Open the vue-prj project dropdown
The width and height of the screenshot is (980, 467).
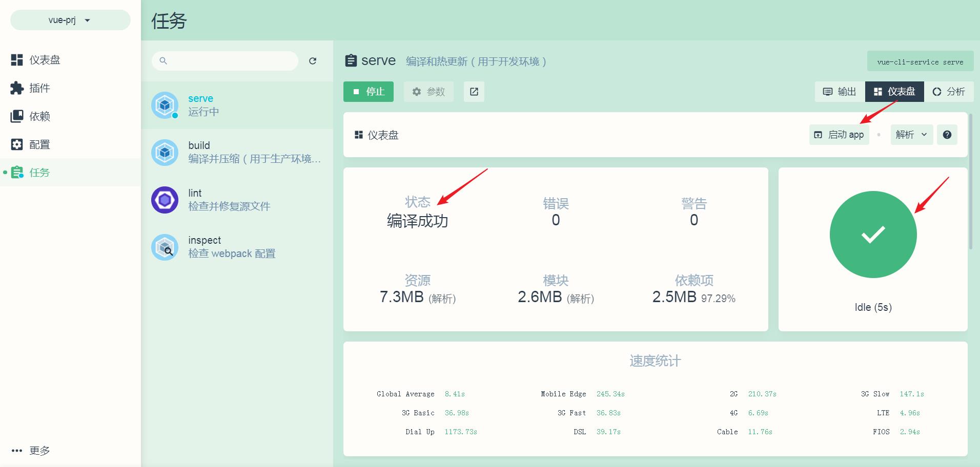(70, 20)
